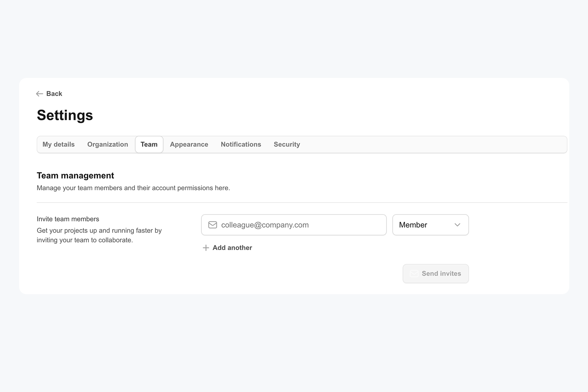588x392 pixels.
Task: Click the Settings page heading
Action: 65,115
